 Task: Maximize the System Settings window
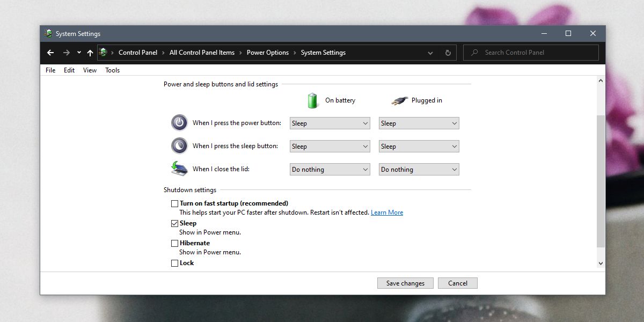tap(568, 33)
